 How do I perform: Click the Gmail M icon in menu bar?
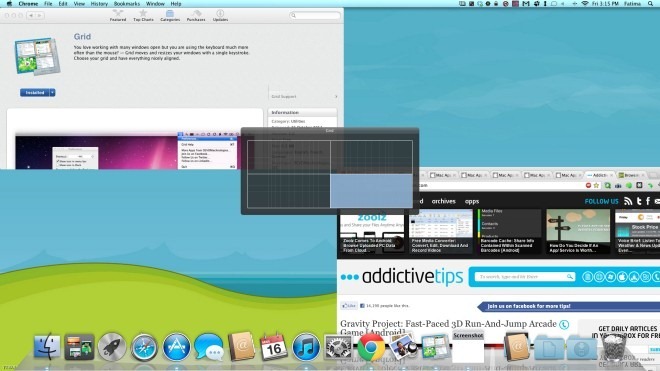click(x=526, y=4)
